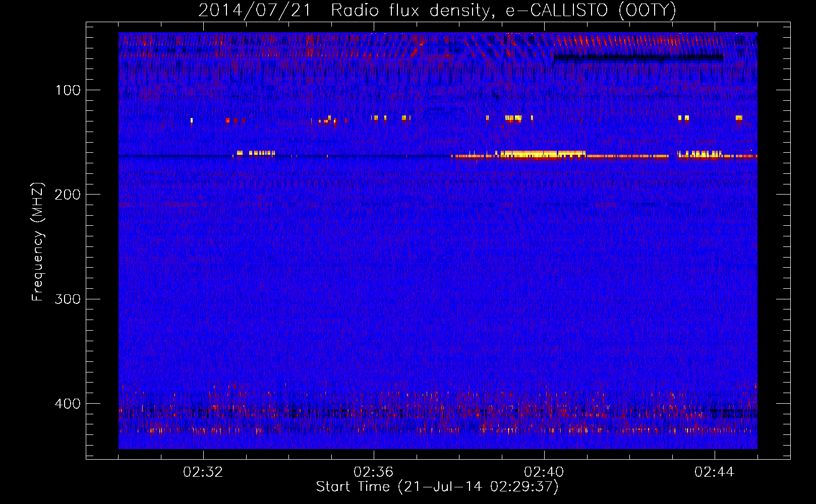Click the frequency tick label '300'

[x=68, y=299]
